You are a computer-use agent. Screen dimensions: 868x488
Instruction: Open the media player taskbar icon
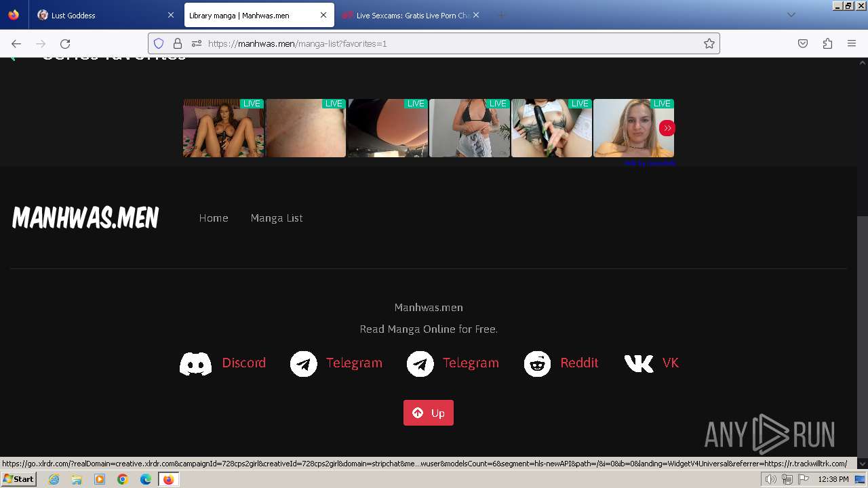(100, 479)
